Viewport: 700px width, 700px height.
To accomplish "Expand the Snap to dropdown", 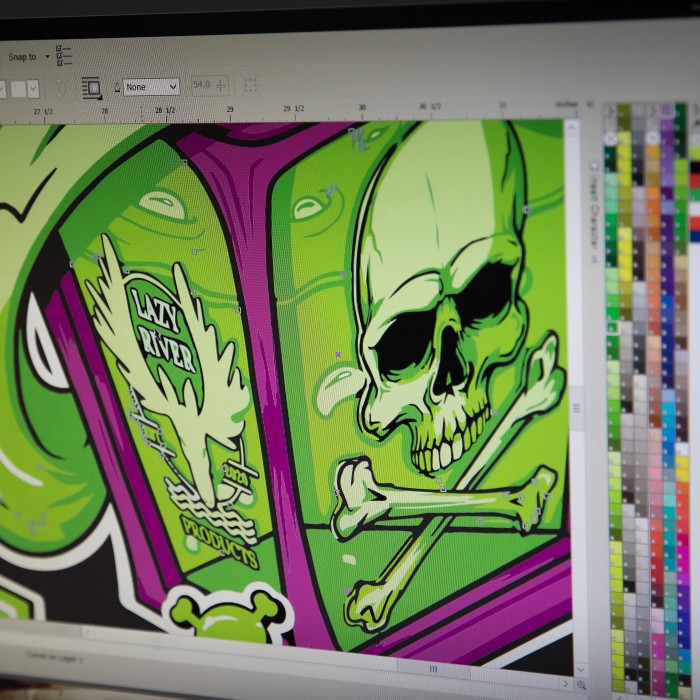I will [x=46, y=57].
